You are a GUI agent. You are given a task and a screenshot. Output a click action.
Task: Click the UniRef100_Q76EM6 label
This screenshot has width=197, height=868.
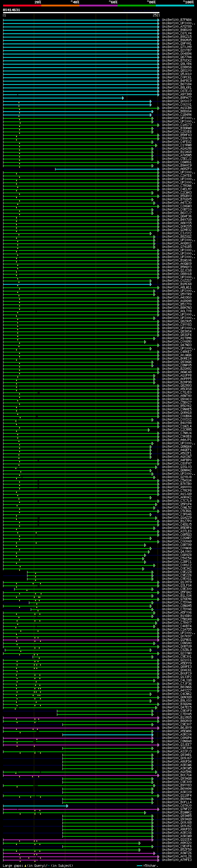[x=177, y=599]
